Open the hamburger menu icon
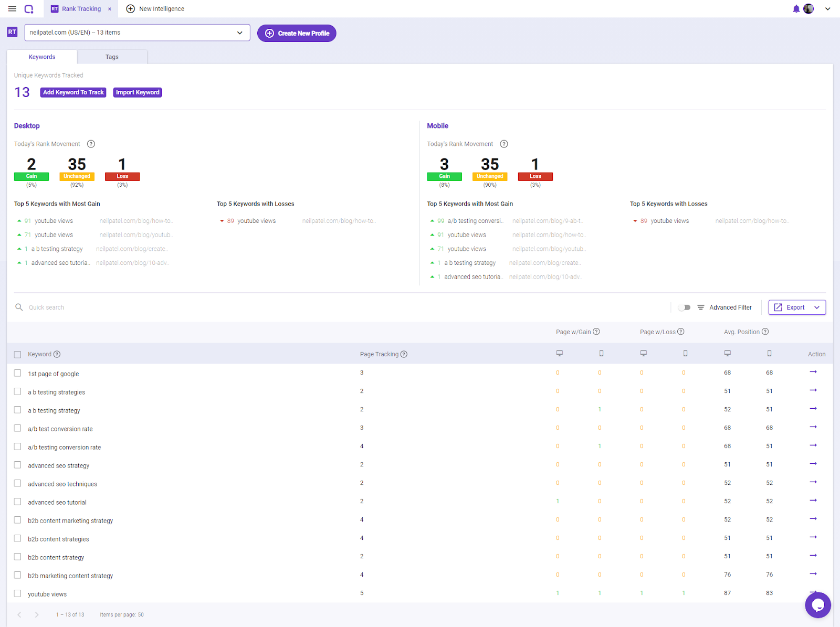Screen dimensions: 840x627 12,9
